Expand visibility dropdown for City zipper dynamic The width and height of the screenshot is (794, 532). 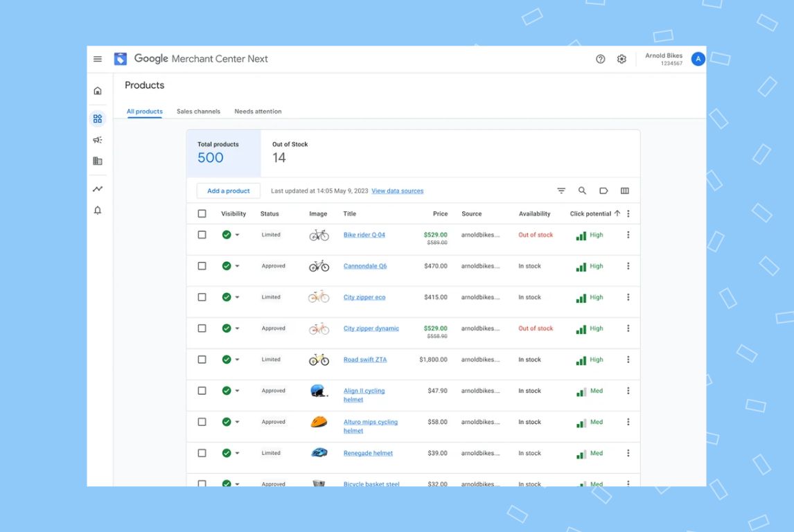pos(237,328)
